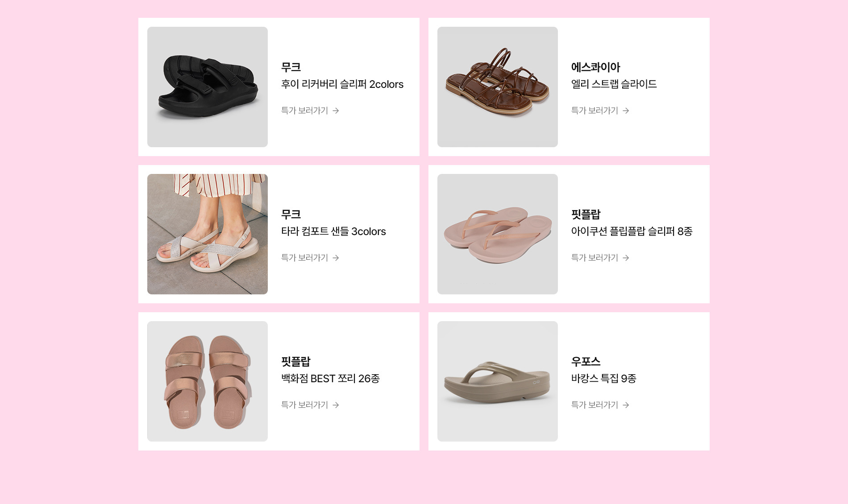848x504 pixels.
Task: Select the 에스콰이아 brand title
Action: 595,67
